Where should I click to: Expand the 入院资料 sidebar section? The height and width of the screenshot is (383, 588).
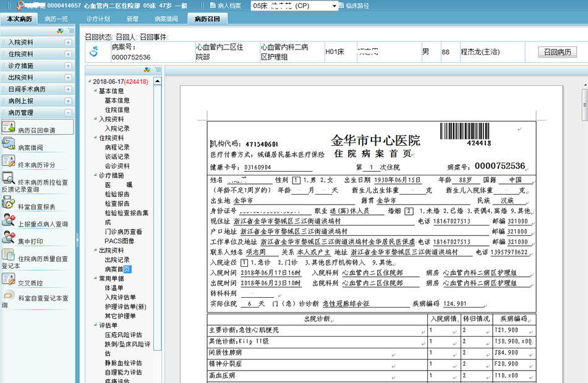68,43
